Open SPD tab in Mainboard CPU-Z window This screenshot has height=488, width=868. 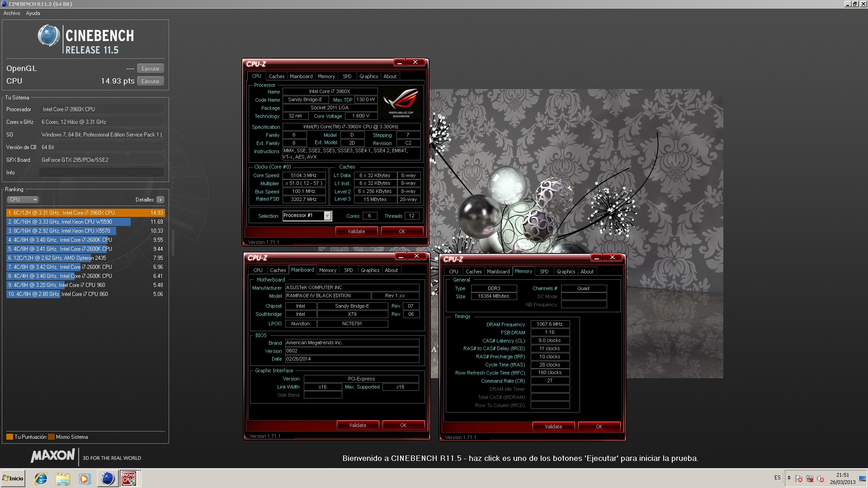pyautogui.click(x=349, y=270)
